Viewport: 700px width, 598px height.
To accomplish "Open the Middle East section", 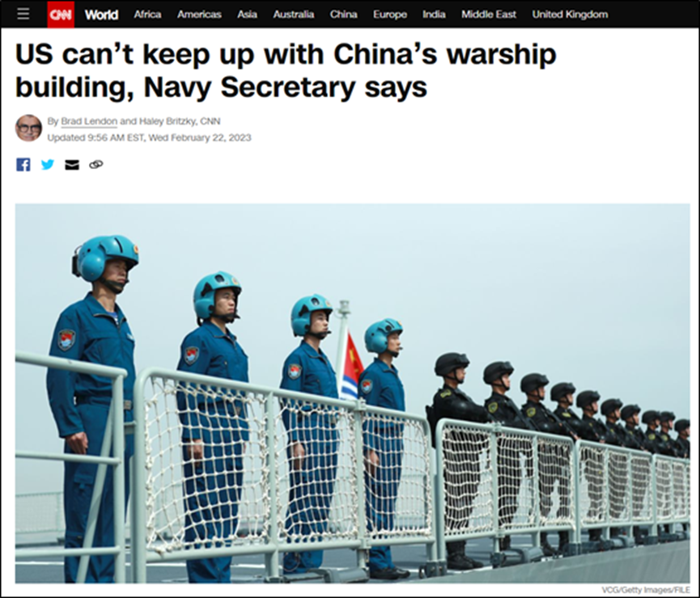I will (489, 15).
